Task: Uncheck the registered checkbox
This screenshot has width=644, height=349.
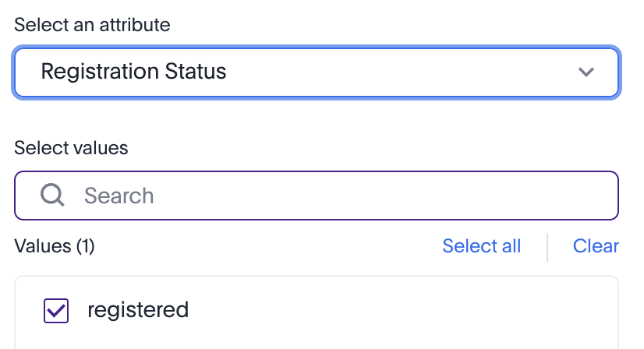Action: tap(56, 311)
